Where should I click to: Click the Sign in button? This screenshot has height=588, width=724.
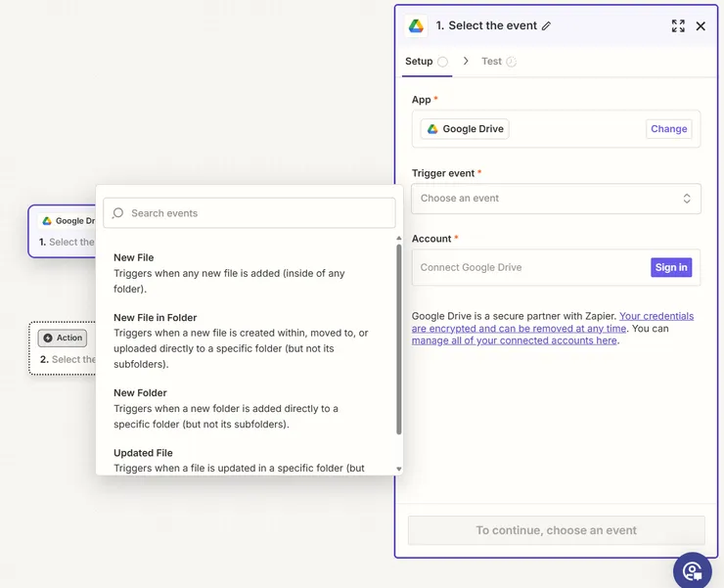671,267
